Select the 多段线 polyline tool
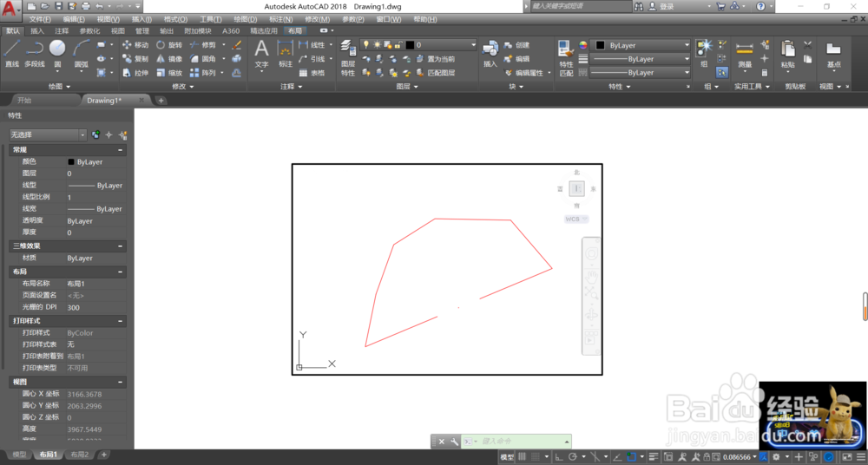Viewport: 868px width, 465px height. pos(35,54)
